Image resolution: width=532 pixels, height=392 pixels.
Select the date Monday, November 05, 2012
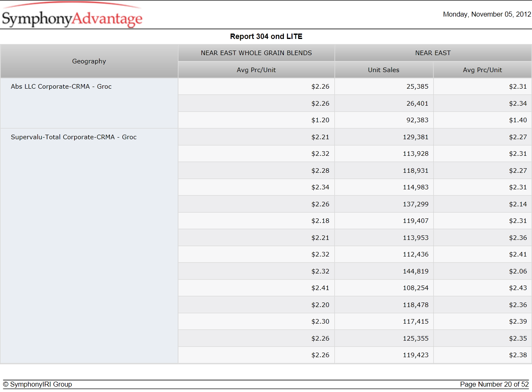487,14
